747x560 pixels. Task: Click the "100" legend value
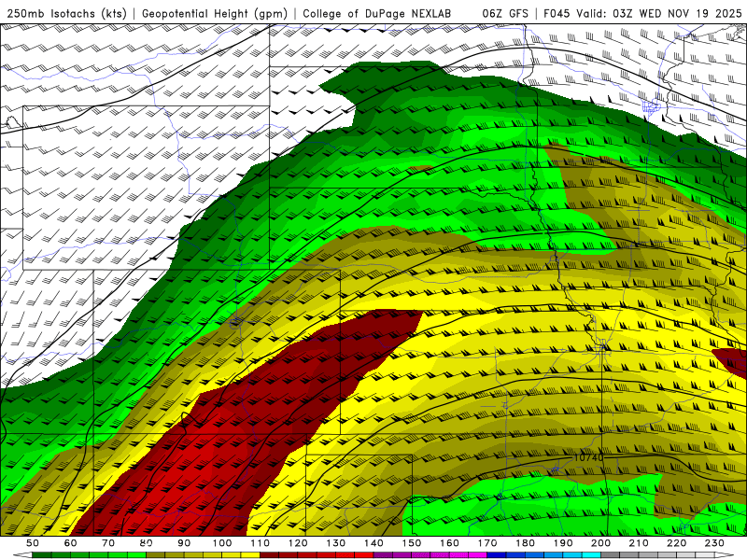222,543
